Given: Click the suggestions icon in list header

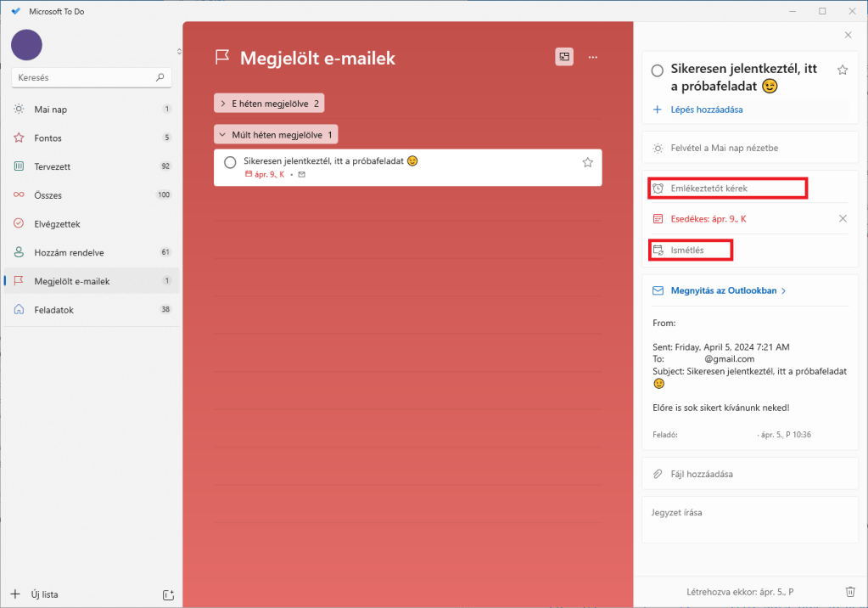Looking at the screenshot, I should pyautogui.click(x=563, y=57).
